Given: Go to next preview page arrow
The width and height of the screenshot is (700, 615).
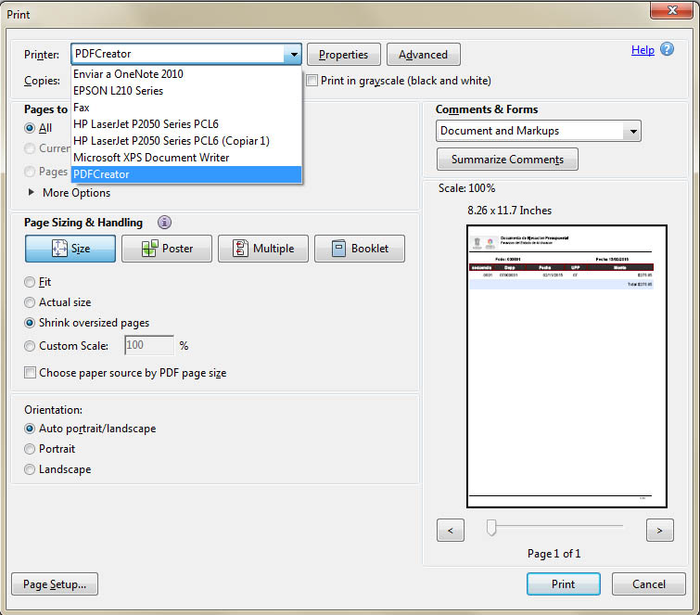Looking at the screenshot, I should 660,531.
